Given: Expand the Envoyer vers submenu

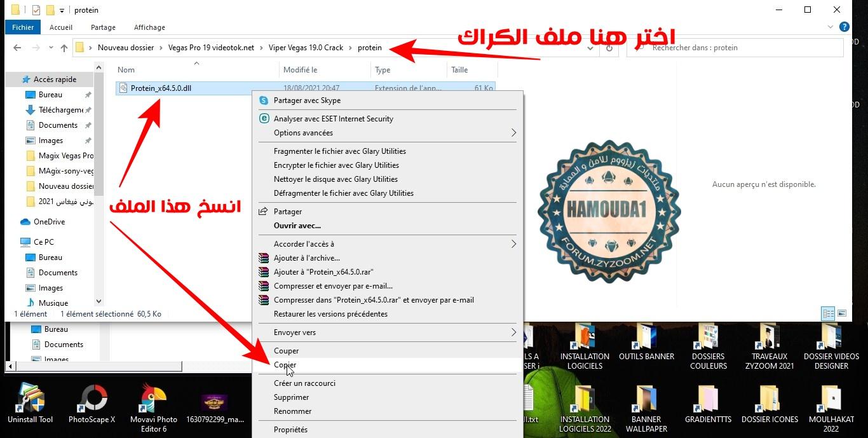Looking at the screenshot, I should coord(513,332).
